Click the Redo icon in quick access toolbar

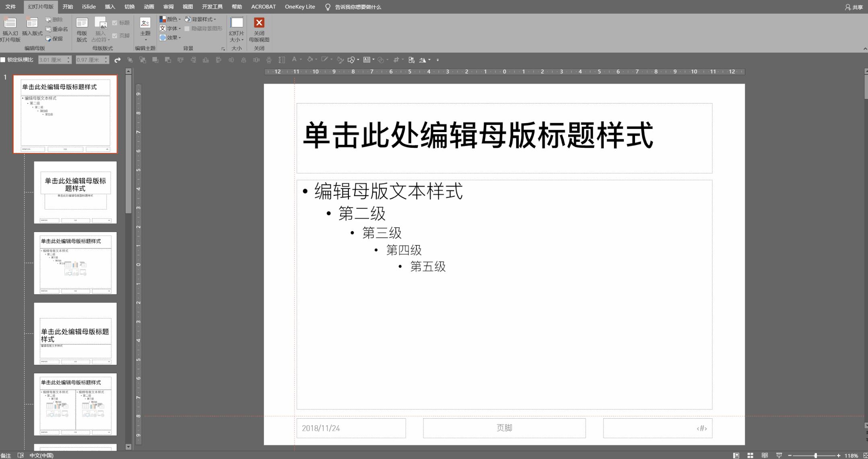(x=117, y=60)
